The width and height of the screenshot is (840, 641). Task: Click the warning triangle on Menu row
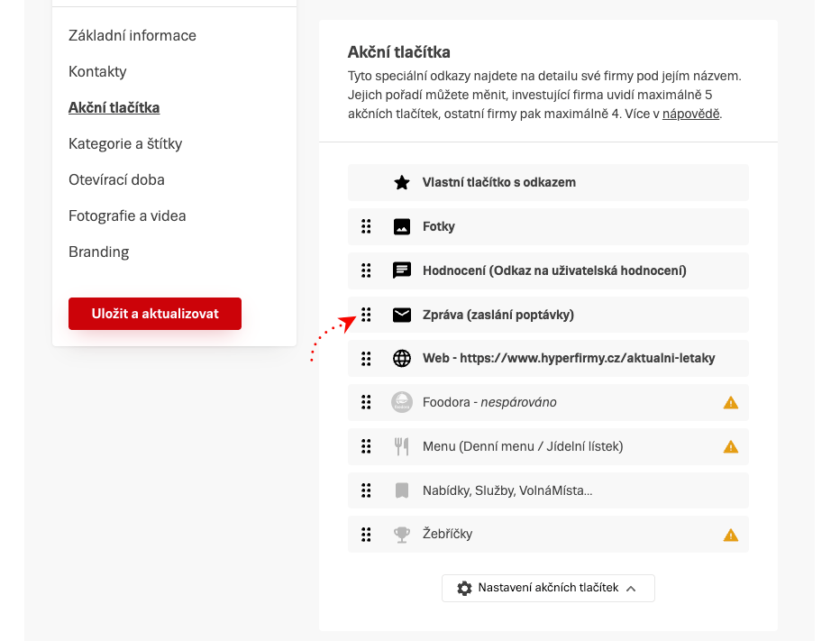click(731, 447)
